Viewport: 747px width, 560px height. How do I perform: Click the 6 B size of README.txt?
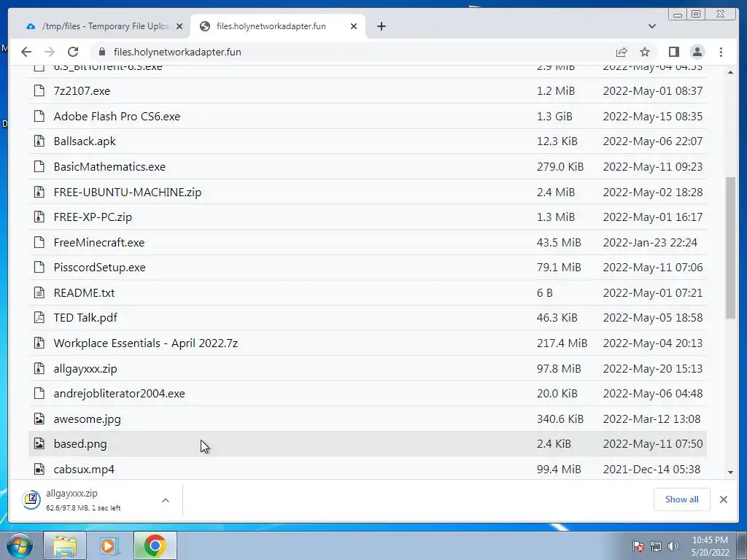(544, 292)
